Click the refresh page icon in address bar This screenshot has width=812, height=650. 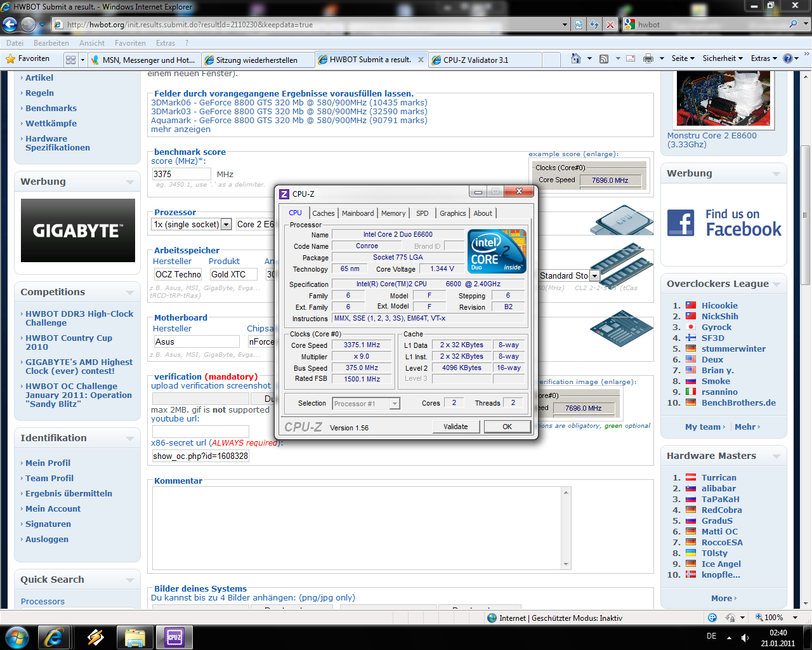click(594, 25)
